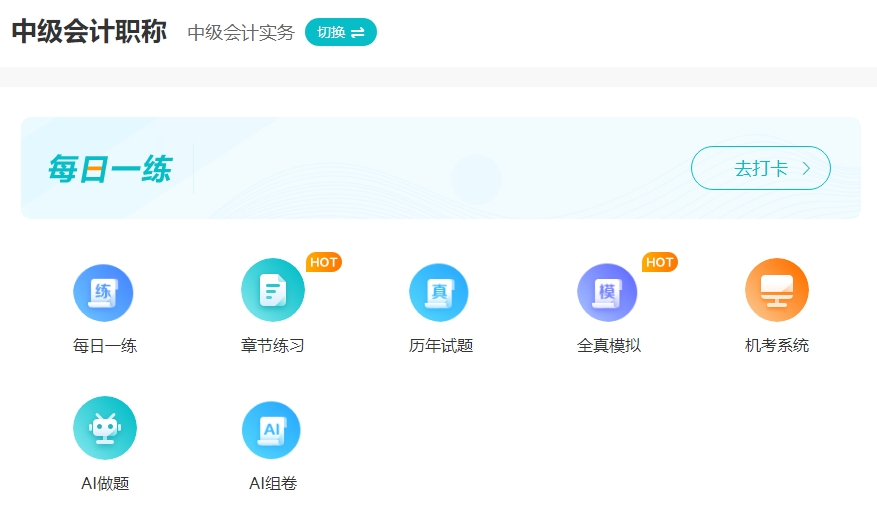This screenshot has width=877, height=506.
Task: Click the 切换 switch subject button
Action: tap(341, 32)
